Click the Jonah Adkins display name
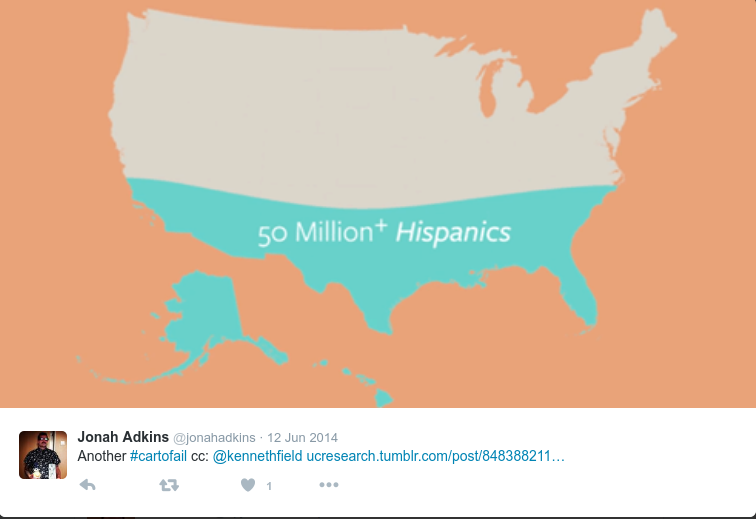Screen dimensions: 756x519 tap(123, 437)
